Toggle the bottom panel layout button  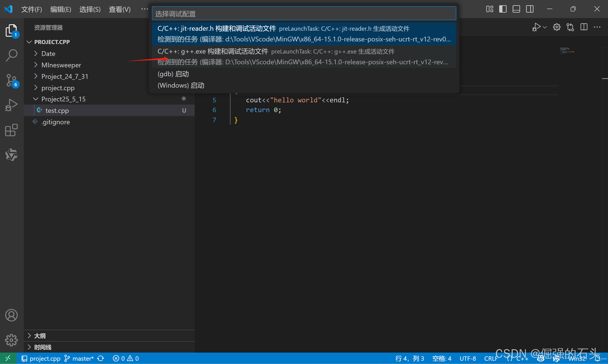tap(516, 9)
